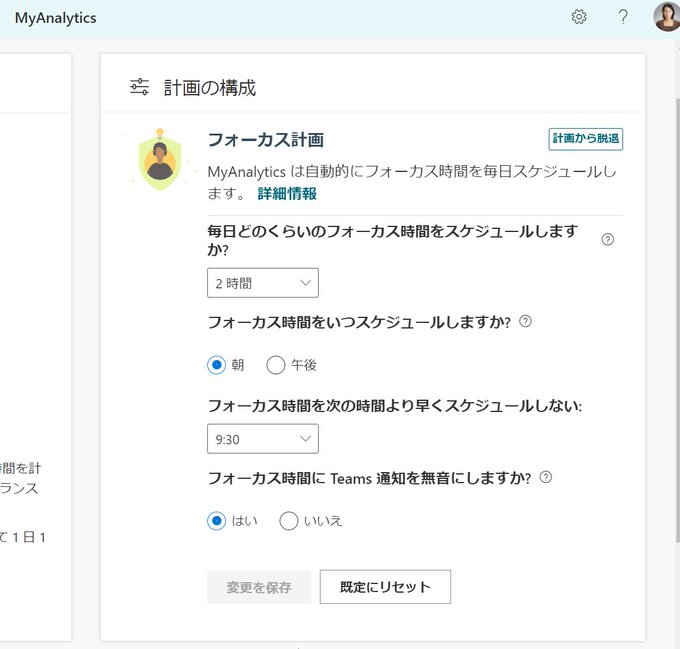
Task: Open the 詳細情報 link
Action: point(287,193)
